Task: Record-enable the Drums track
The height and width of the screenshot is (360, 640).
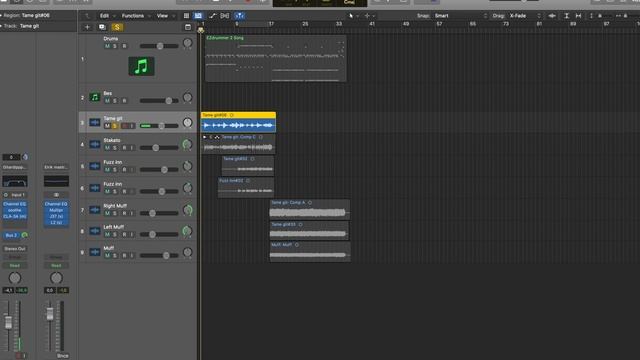Action: click(124, 46)
